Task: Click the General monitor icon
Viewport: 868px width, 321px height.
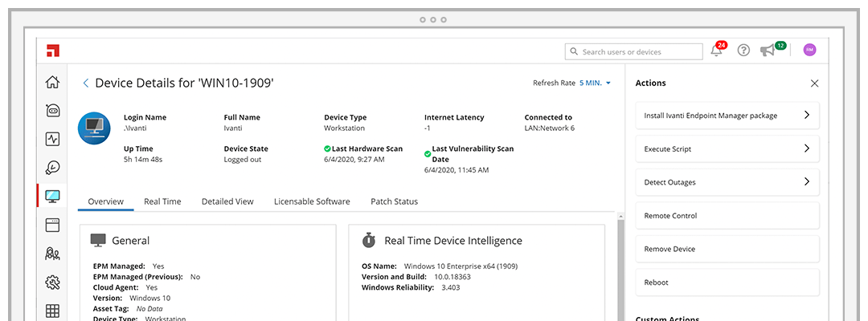Action: [98, 240]
